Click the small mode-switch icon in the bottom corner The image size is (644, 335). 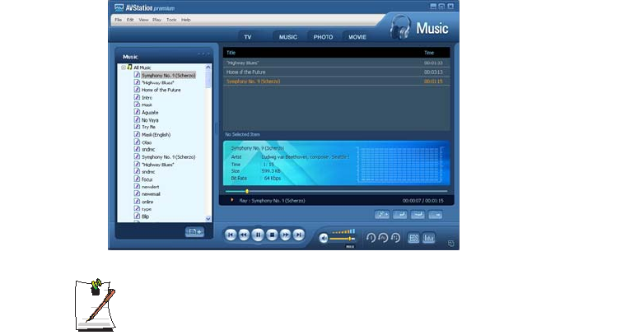click(x=450, y=244)
